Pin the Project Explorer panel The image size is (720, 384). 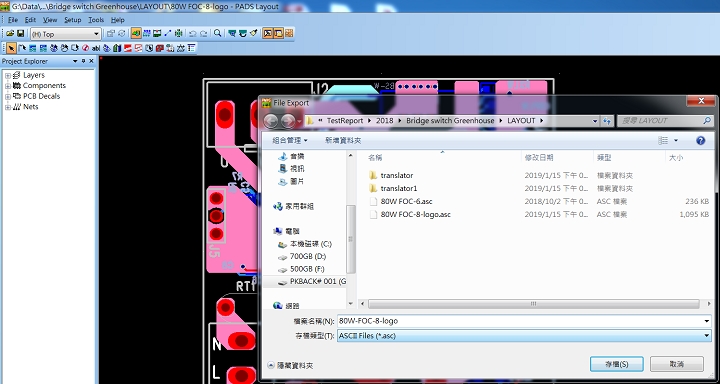(x=84, y=61)
